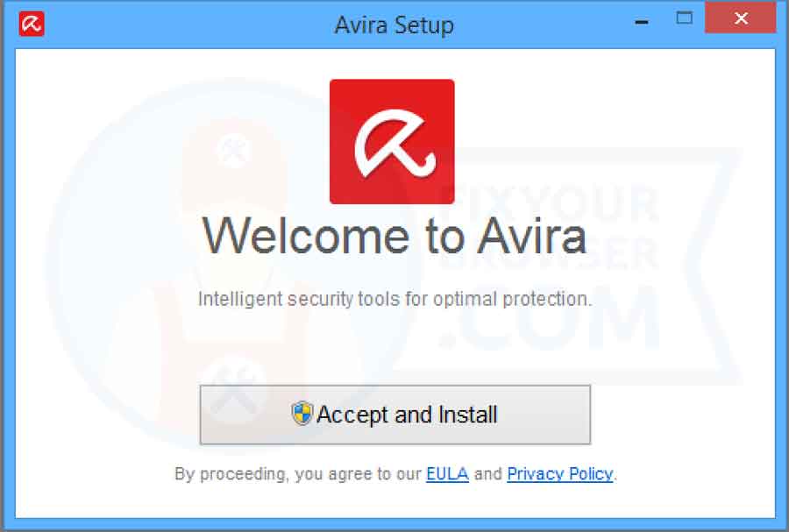Click the UAC shield icon on install button
Screen dimensions: 789x532
coord(302,414)
